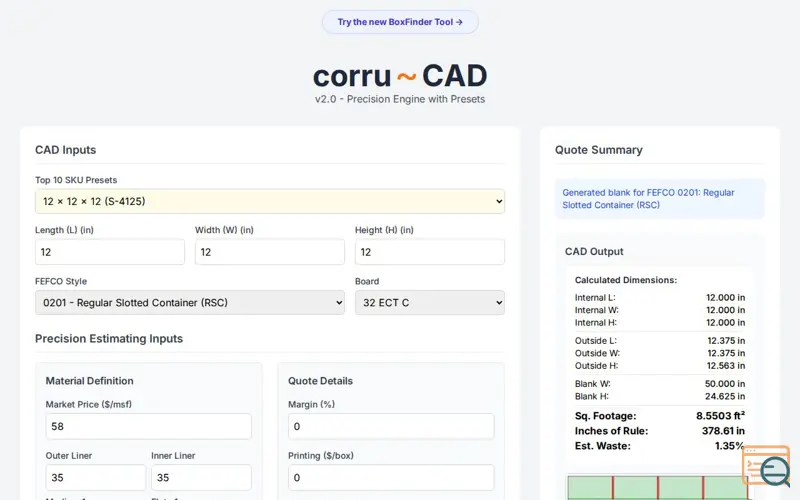The height and width of the screenshot is (500, 800).
Task: Click the Length (L) input field
Action: coord(110,252)
